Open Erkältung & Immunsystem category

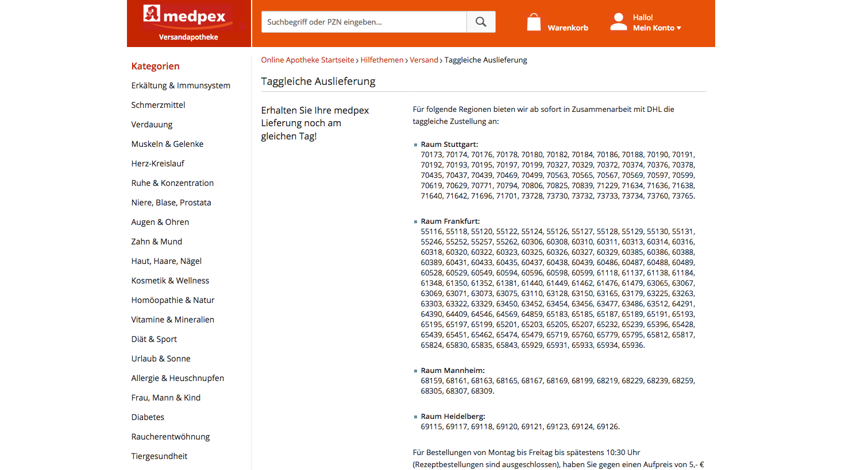[180, 86]
